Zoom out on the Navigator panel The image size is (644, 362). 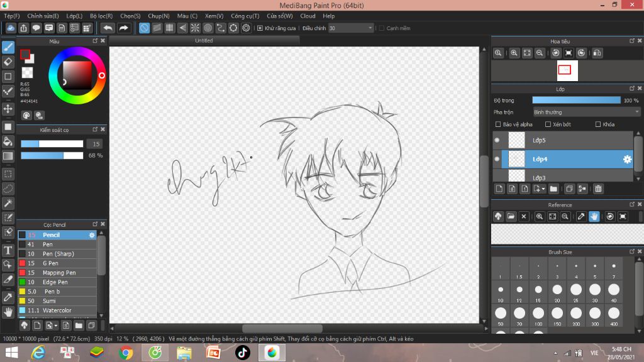pos(540,53)
